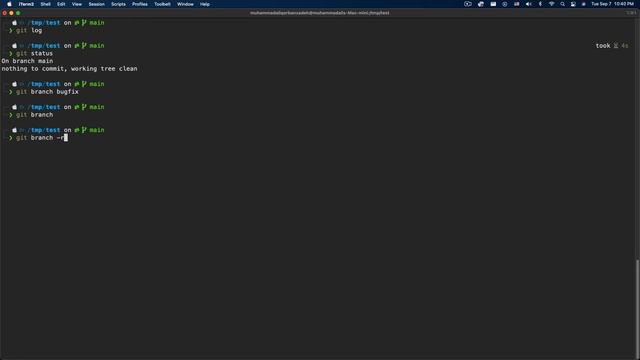640x360 pixels.
Task: Click the Bluetooth status icon
Action: point(540,4)
